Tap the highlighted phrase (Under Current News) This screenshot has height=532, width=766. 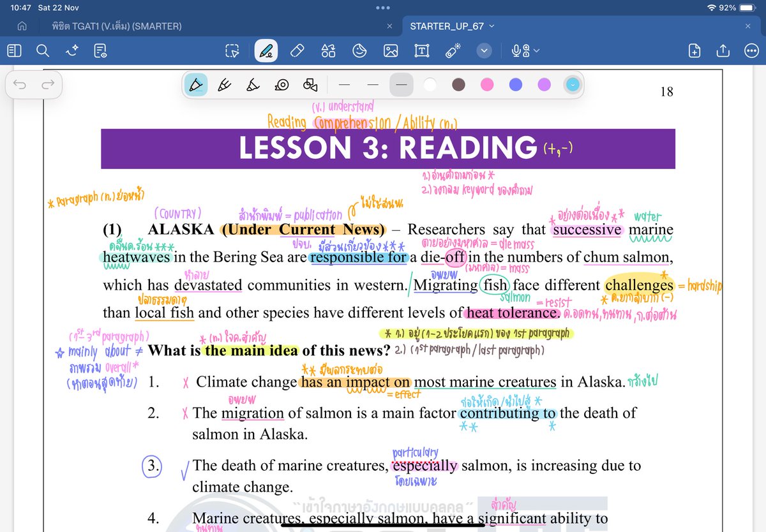pyautogui.click(x=303, y=230)
